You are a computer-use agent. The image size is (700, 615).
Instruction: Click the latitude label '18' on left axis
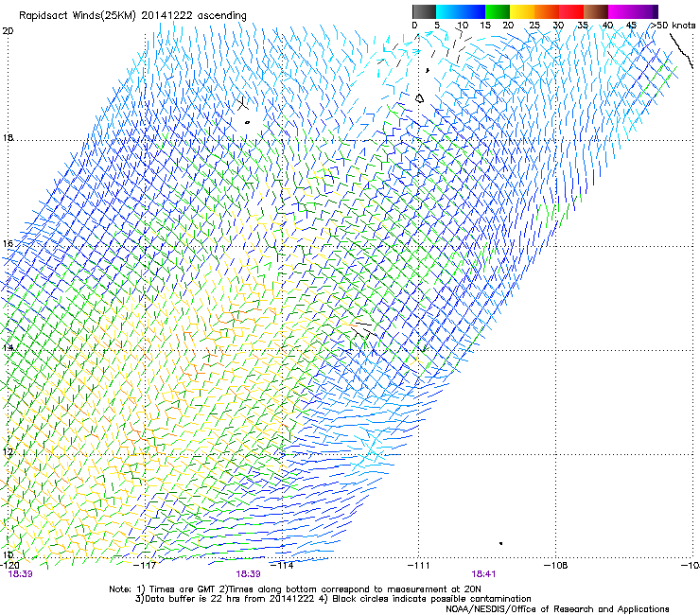point(8,137)
